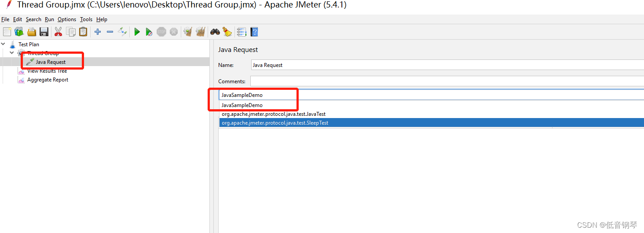Collapse all nodes with minus icon
The image size is (644, 233).
coord(110,32)
